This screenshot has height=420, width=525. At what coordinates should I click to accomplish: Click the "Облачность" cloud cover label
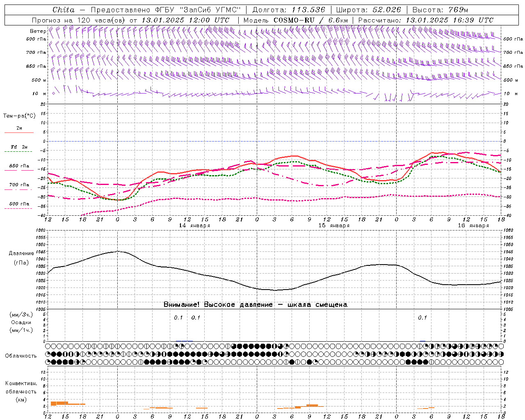click(x=21, y=356)
